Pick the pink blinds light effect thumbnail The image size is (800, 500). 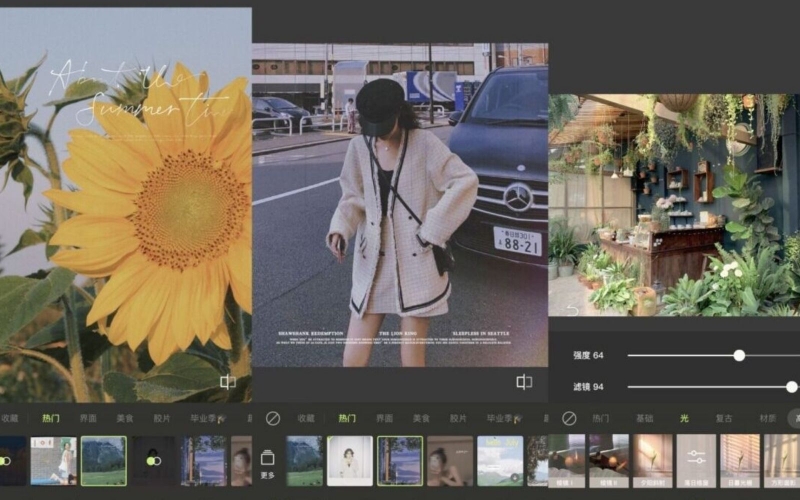[740, 461]
